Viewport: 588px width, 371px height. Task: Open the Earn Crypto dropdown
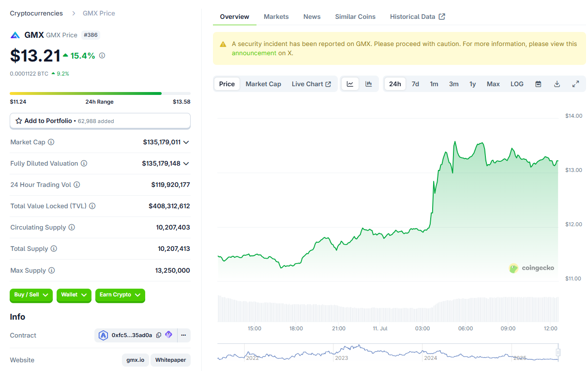[x=120, y=295]
